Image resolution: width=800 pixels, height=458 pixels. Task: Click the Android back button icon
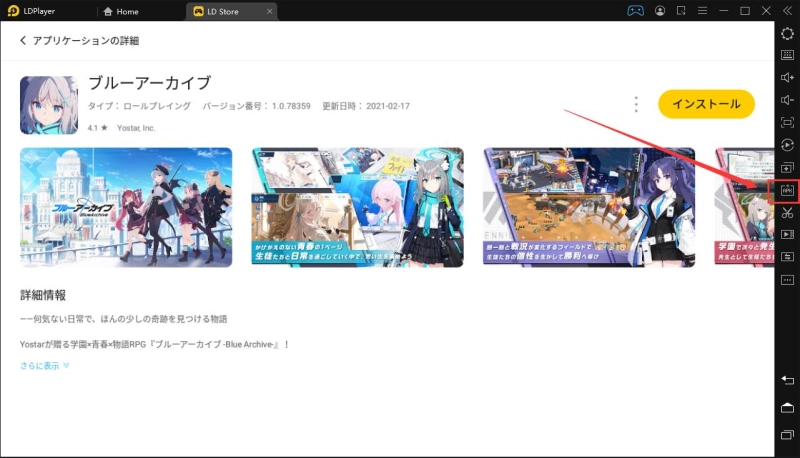pyautogui.click(x=787, y=380)
